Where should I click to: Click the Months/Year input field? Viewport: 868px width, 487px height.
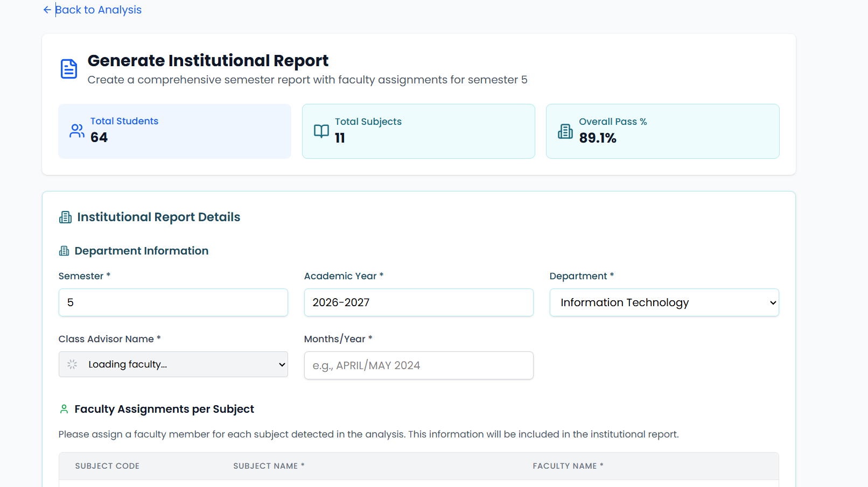click(419, 365)
